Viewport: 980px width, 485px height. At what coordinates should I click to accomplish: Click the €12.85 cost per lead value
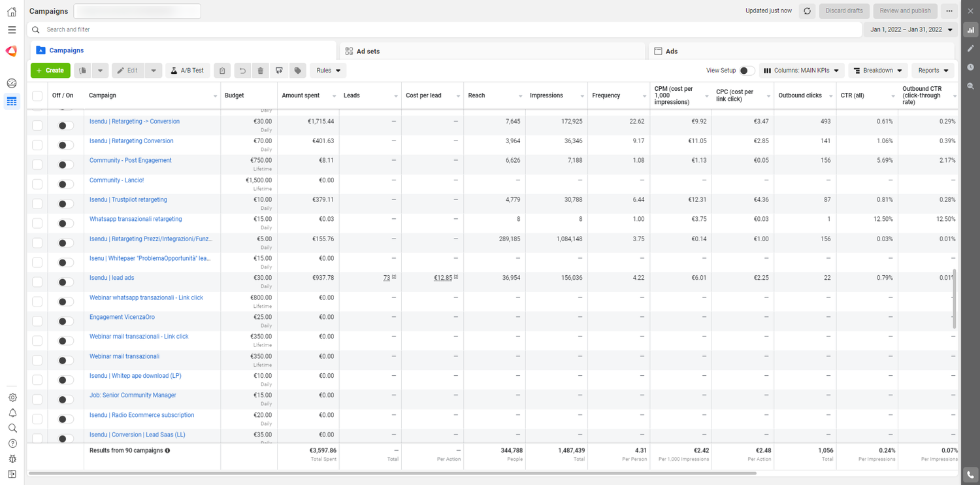tap(444, 278)
